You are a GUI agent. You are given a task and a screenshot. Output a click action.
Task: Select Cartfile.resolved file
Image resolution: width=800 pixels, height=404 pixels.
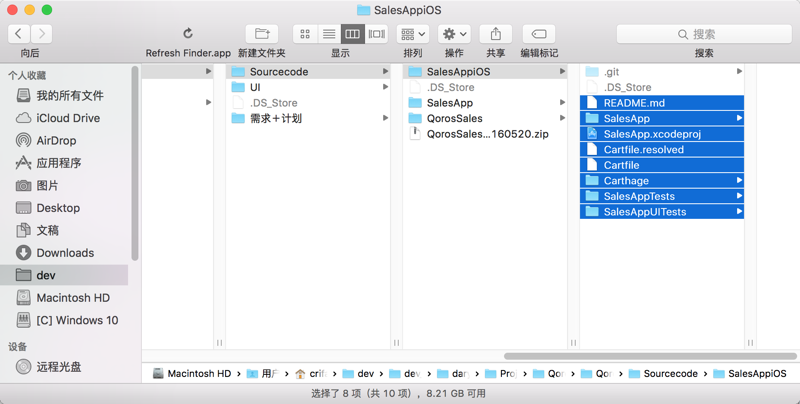662,149
